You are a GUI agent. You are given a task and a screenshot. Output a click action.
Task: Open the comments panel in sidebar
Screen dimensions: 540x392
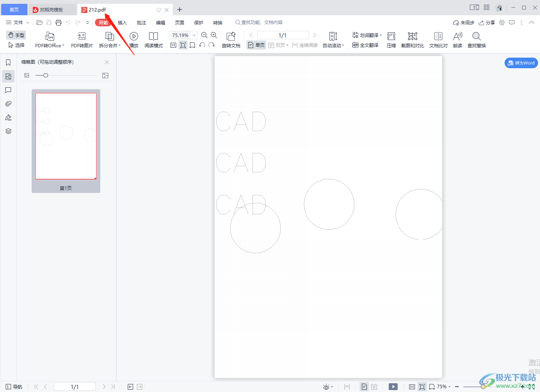pos(8,90)
